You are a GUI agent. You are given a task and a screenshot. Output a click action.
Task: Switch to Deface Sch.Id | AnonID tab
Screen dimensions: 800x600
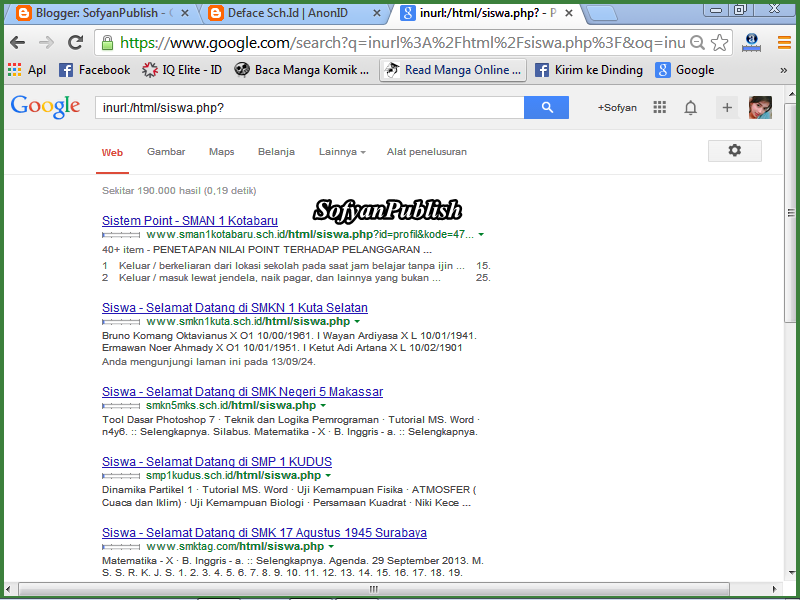click(x=291, y=13)
